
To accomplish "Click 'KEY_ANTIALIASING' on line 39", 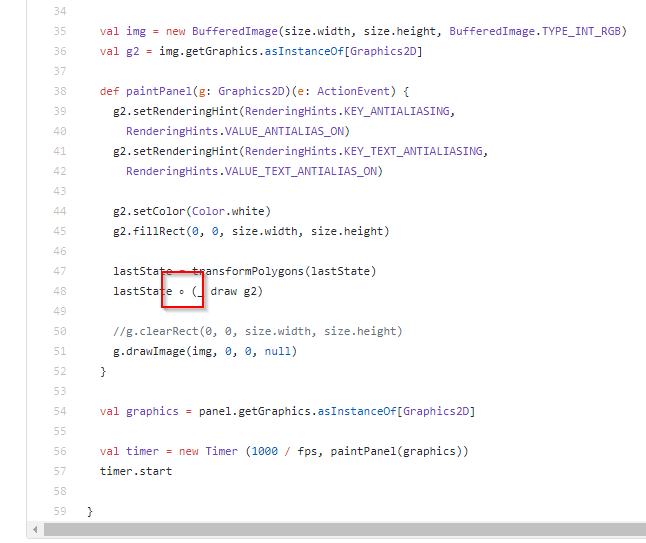I will point(397,111).
